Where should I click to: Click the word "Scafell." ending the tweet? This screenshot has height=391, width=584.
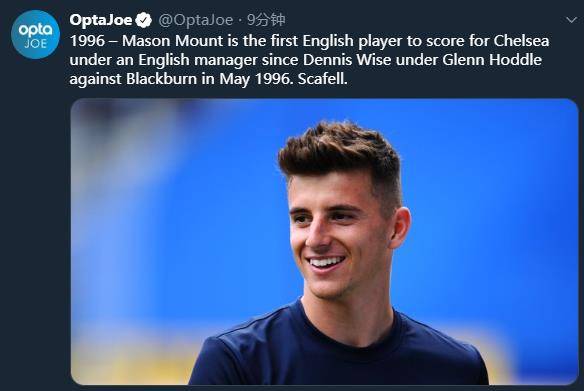(323, 79)
